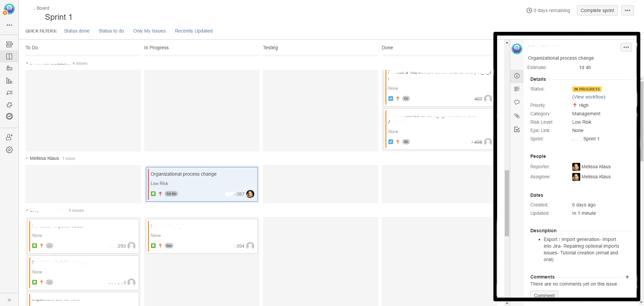Viewport: 644px width, 306px height.
Task: Open the sprint actions ellipsis menu
Action: (x=628, y=10)
